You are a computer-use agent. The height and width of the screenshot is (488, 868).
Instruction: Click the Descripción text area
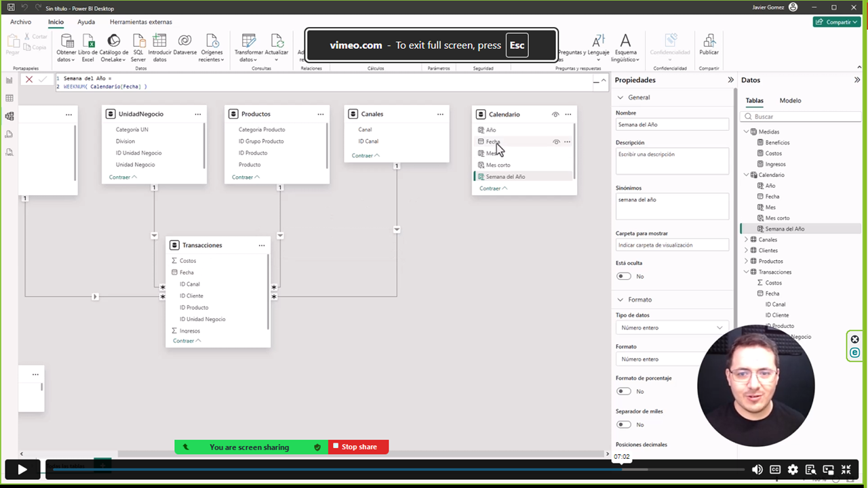[x=672, y=161]
